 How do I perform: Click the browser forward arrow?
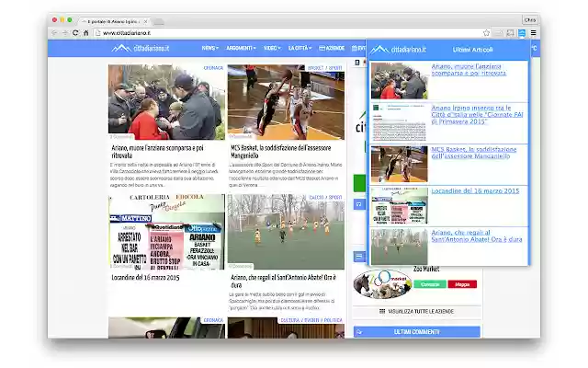click(64, 33)
